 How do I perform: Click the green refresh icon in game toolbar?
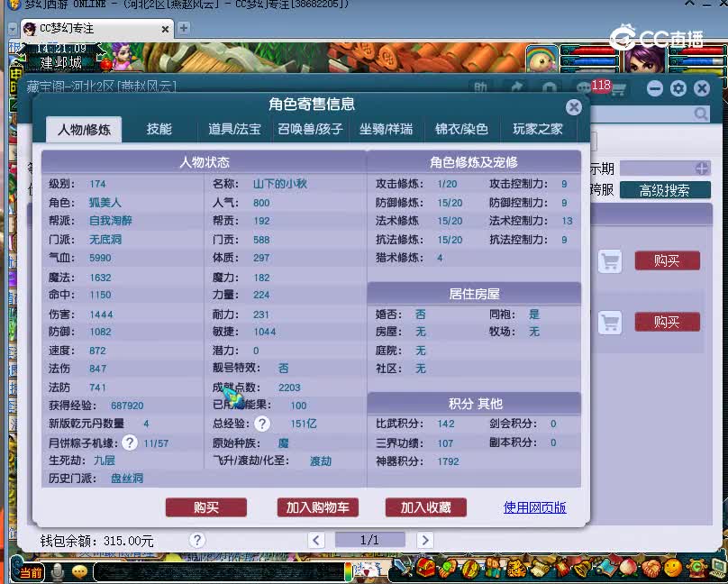pos(696,567)
